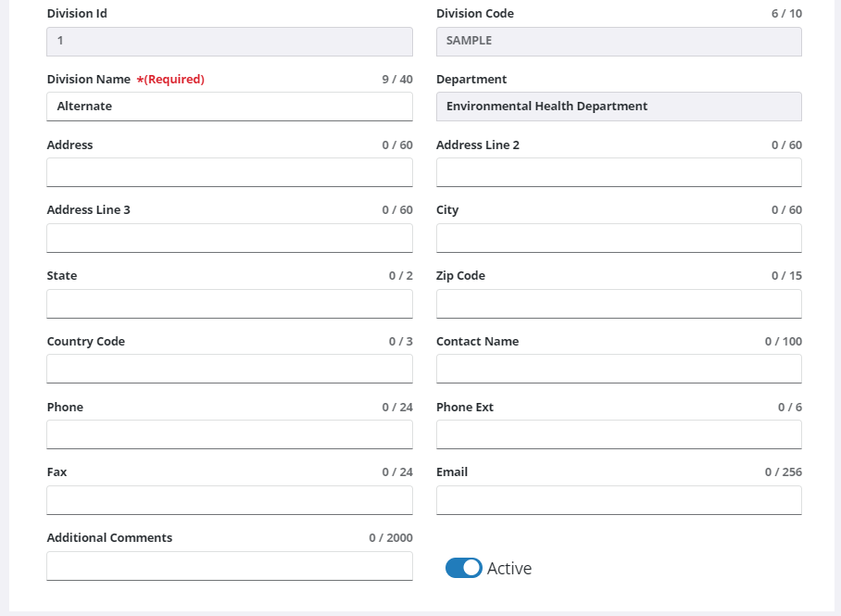Click the Active label text
The image size is (841, 616).
pyautogui.click(x=509, y=569)
